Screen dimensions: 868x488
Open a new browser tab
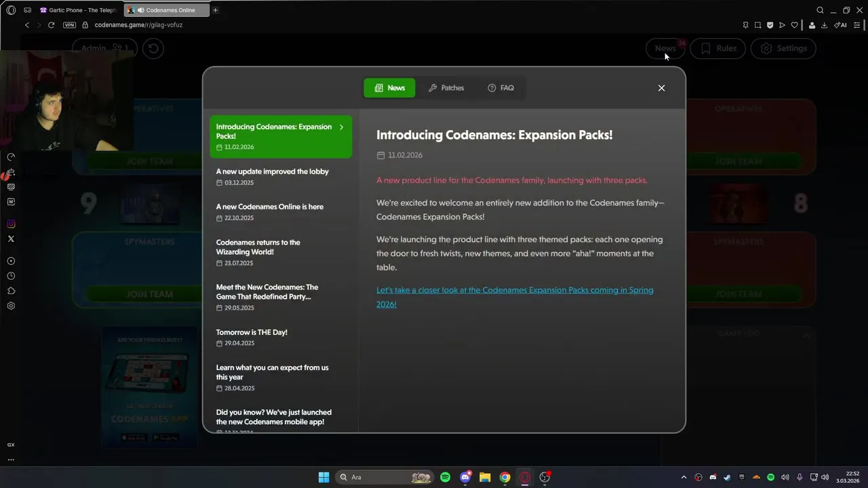(215, 10)
